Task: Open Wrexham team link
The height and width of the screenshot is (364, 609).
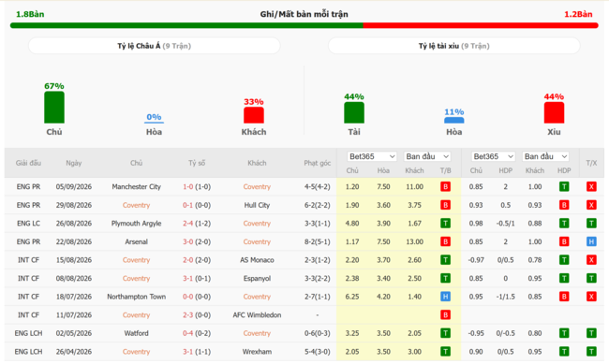Action: pyautogui.click(x=257, y=352)
